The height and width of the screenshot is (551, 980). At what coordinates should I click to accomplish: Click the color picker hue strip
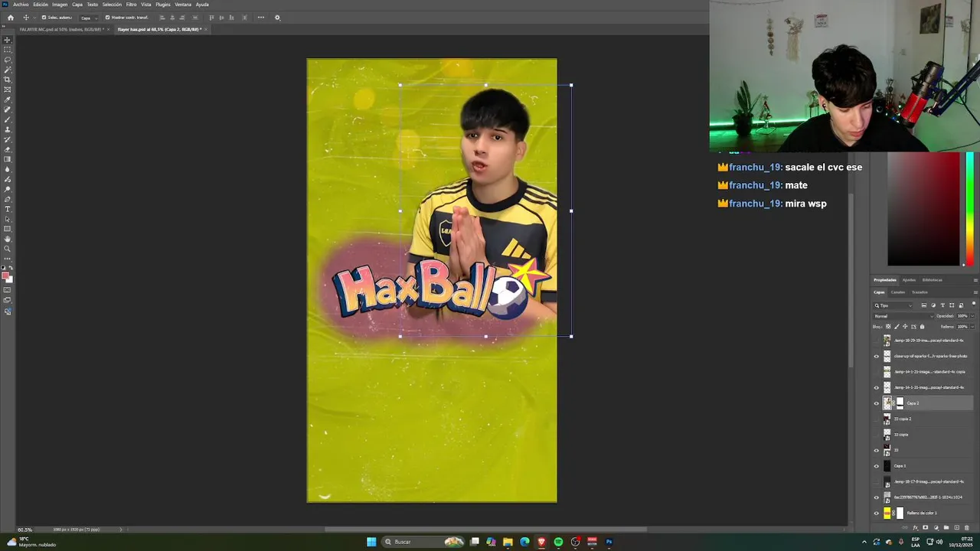click(970, 209)
